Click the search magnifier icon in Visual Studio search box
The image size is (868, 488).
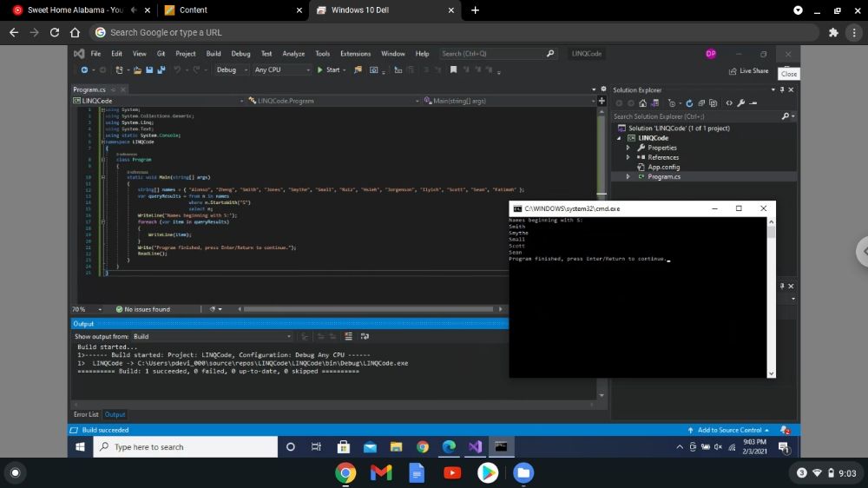pos(550,54)
